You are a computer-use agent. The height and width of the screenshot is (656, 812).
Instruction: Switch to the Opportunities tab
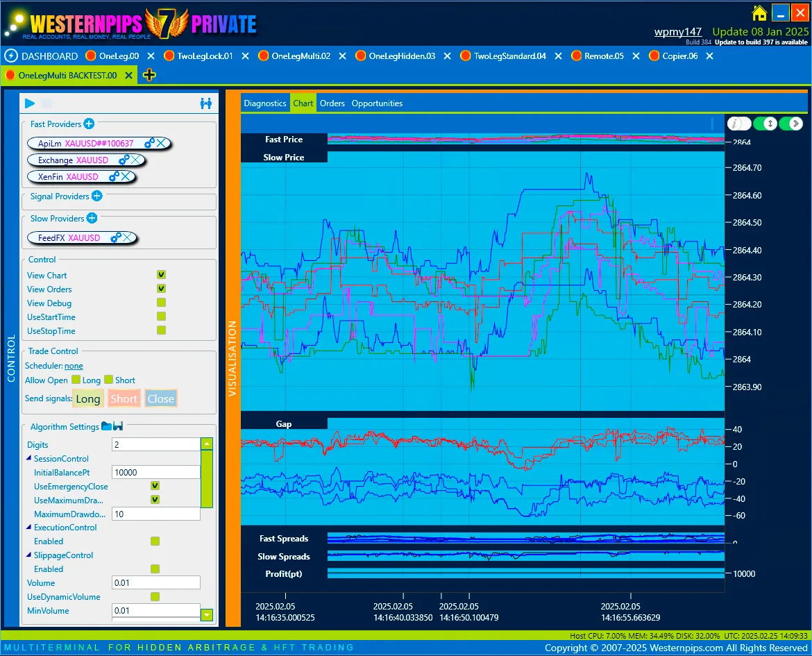377,103
